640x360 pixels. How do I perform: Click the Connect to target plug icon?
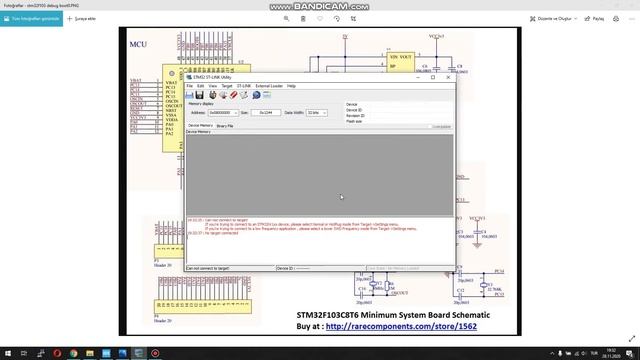pyautogui.click(x=213, y=95)
